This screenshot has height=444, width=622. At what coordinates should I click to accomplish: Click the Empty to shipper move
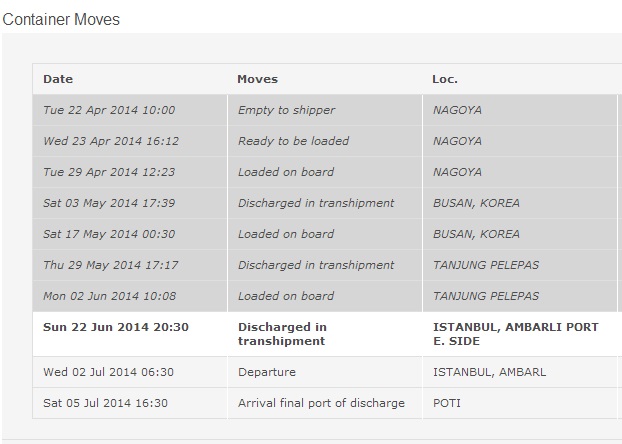tap(286, 110)
